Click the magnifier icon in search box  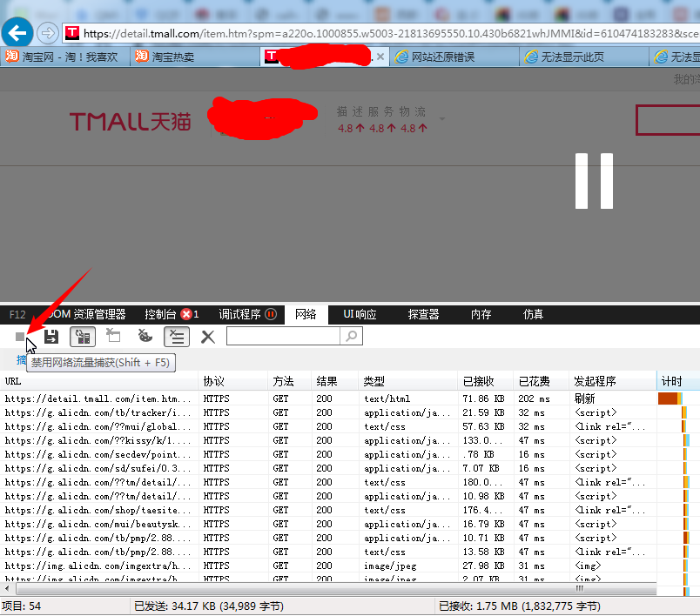351,336
